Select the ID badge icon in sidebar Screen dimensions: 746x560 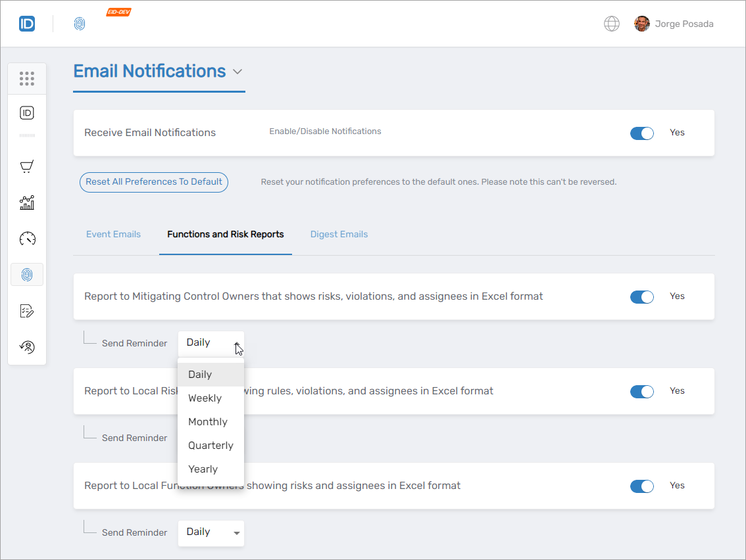tap(27, 112)
